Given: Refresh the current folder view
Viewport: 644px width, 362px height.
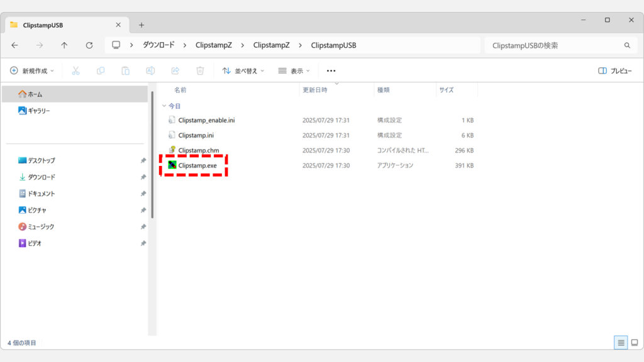Looking at the screenshot, I should [x=89, y=45].
